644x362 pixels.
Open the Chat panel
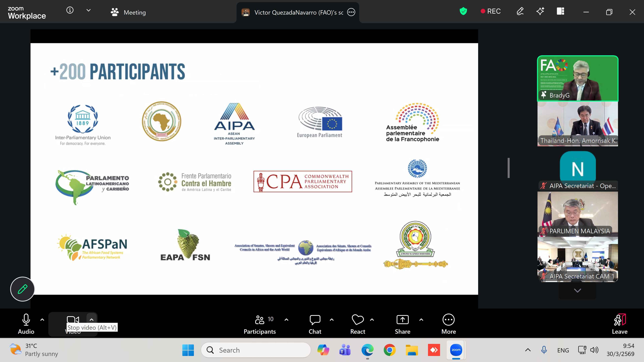(x=315, y=320)
